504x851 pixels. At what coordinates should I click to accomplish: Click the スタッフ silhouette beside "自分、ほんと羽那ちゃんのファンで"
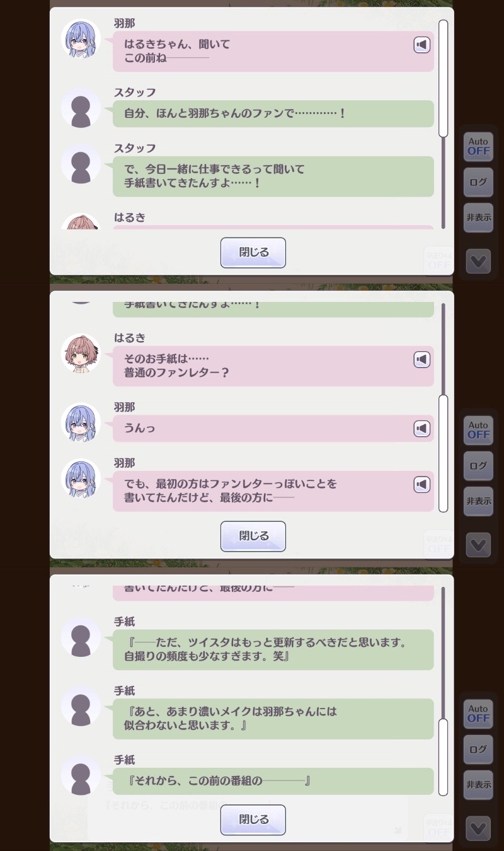click(81, 108)
